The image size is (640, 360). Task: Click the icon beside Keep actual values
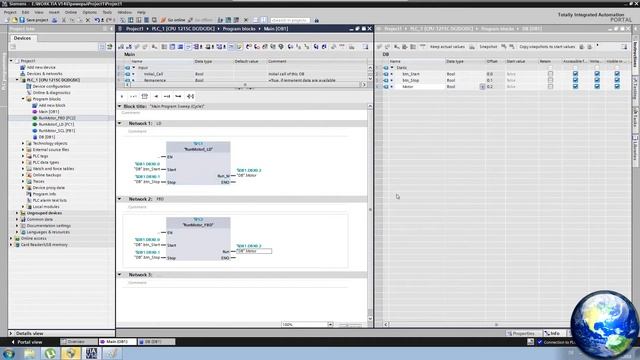[x=423, y=47]
